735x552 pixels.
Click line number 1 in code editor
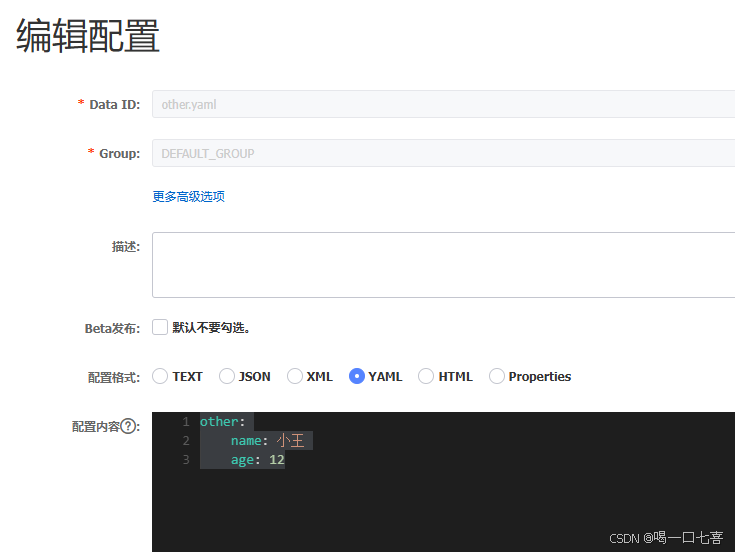coord(186,422)
